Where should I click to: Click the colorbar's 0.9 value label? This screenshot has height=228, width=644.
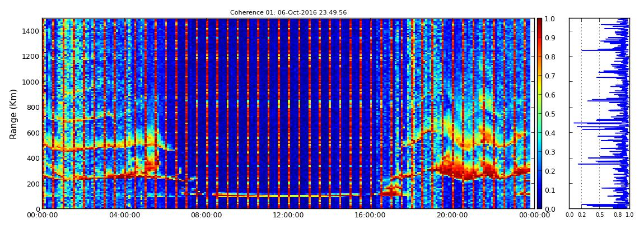click(551, 38)
